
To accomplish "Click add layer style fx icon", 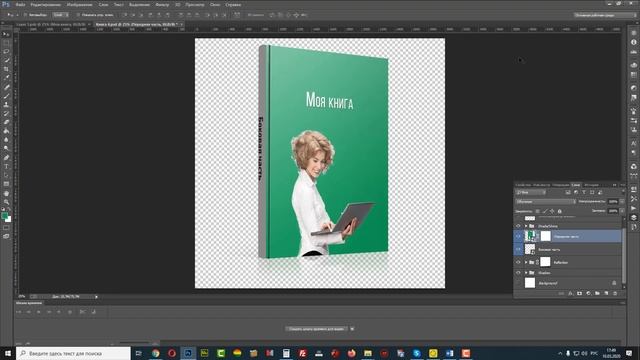I will [571, 293].
